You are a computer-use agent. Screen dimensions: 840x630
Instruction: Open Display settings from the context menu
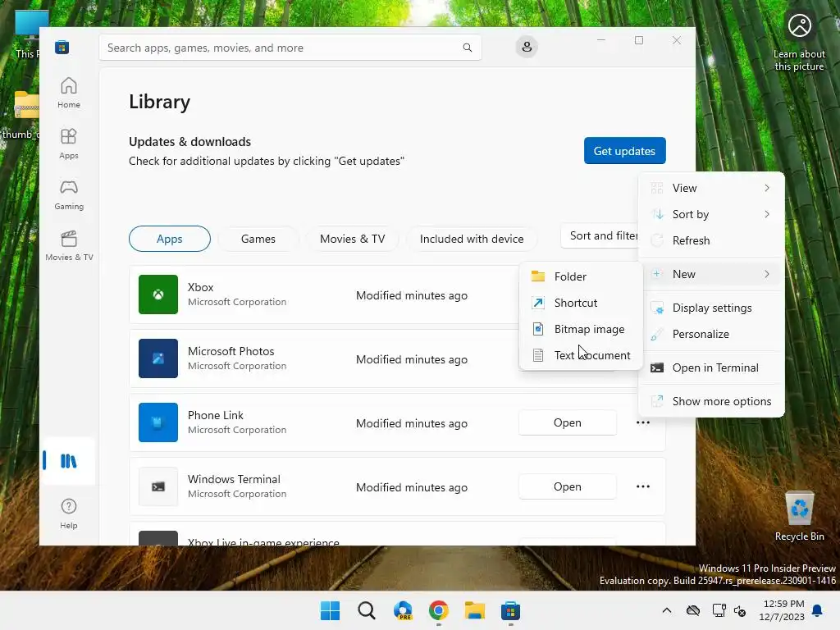pos(711,308)
